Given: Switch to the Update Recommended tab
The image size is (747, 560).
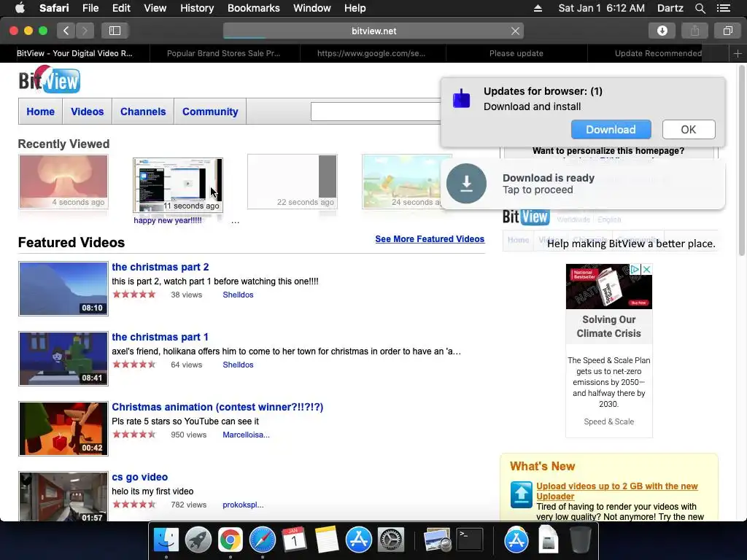Looking at the screenshot, I should [658, 53].
